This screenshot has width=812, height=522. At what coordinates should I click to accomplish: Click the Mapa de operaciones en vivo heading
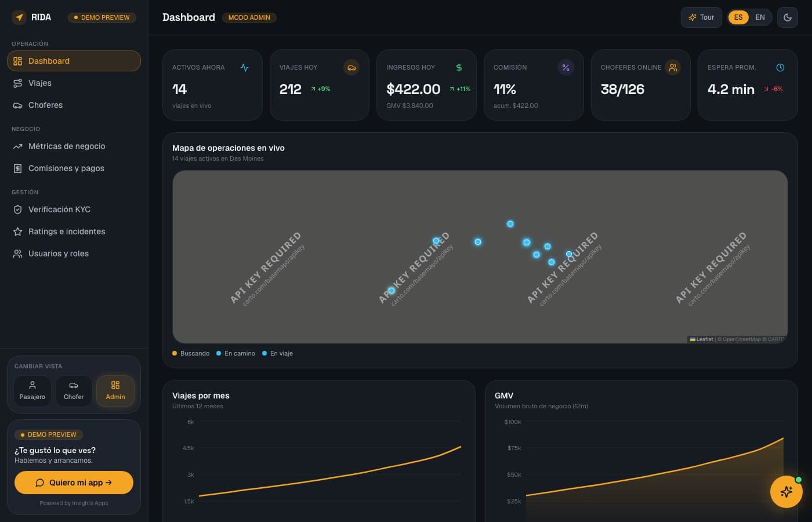pos(229,148)
